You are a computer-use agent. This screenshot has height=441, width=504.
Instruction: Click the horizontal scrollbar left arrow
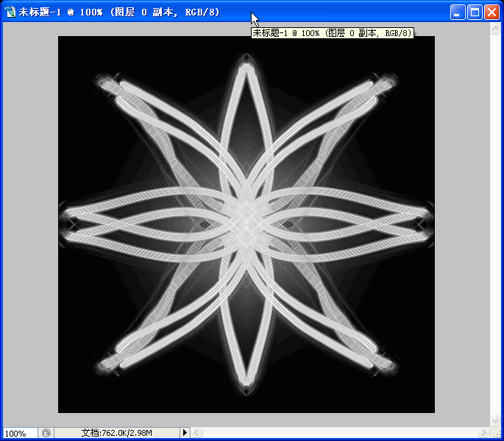(x=197, y=433)
